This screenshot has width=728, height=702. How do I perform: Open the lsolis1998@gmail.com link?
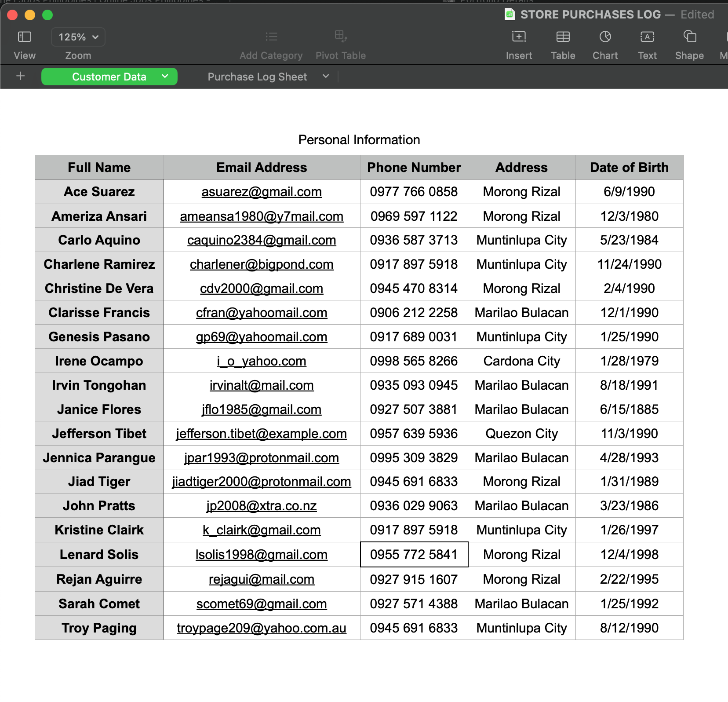coord(262,555)
